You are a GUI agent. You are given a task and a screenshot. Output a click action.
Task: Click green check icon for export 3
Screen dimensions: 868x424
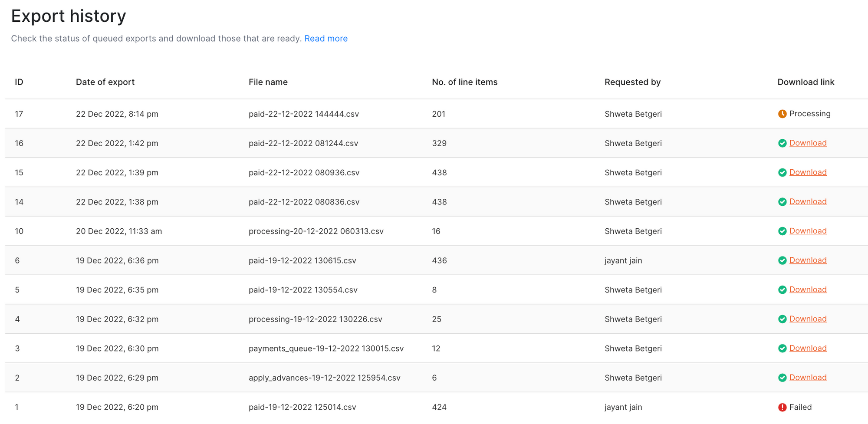point(782,348)
